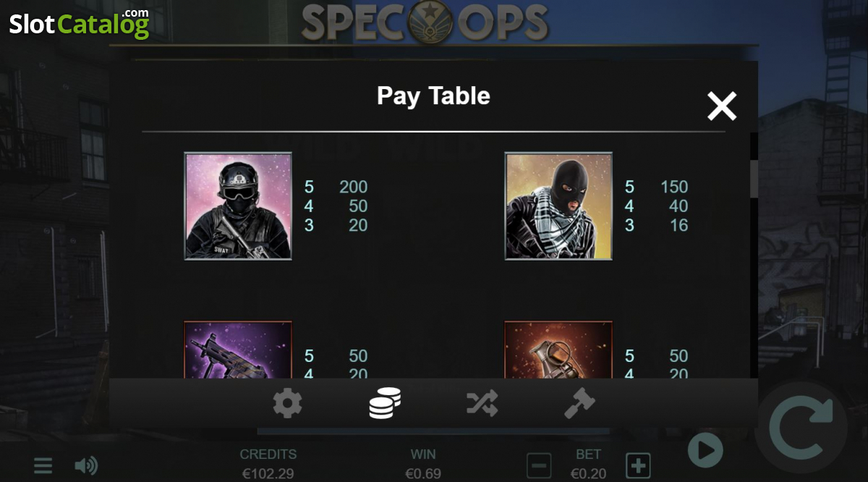Decrease bet with minus button
Screen dimensions: 868x482
(539, 465)
